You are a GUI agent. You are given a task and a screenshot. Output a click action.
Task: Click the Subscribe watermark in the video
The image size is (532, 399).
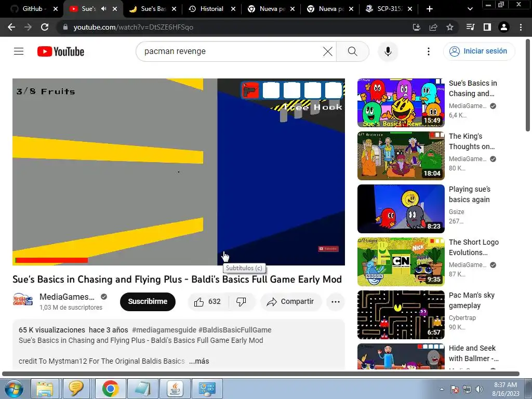tap(328, 249)
